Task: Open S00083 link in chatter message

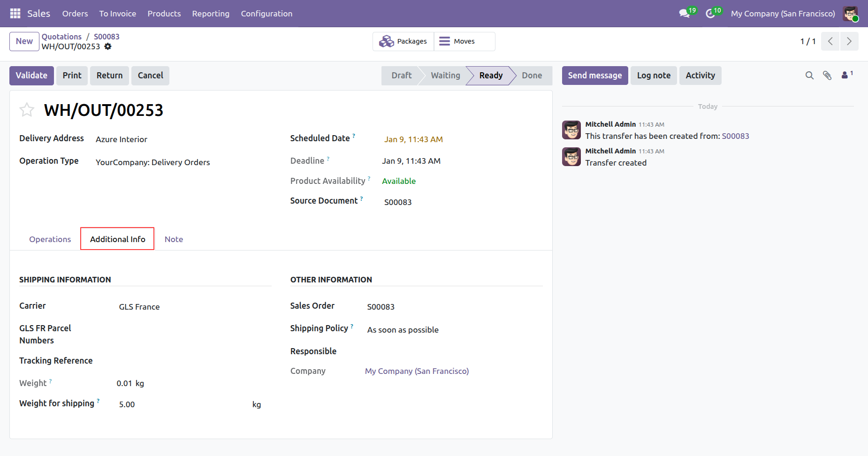Action: (x=735, y=136)
